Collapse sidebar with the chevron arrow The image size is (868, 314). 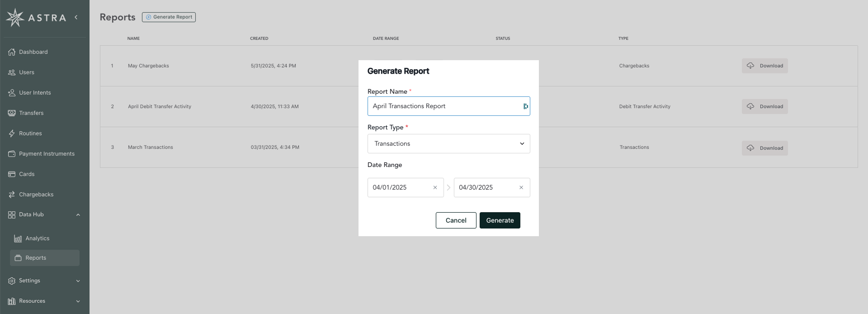[76, 17]
